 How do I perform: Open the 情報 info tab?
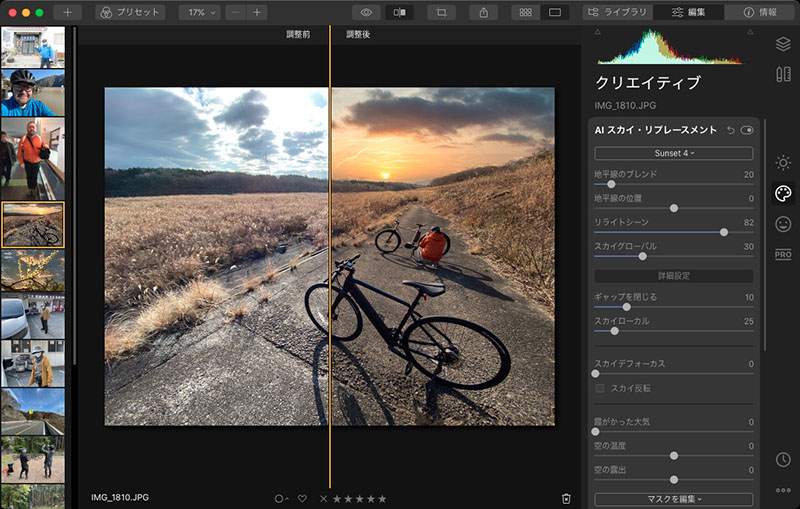click(760, 12)
